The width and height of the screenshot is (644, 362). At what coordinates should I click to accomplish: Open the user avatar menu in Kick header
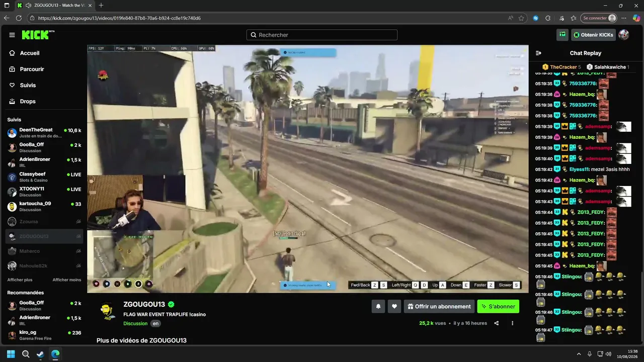624,35
